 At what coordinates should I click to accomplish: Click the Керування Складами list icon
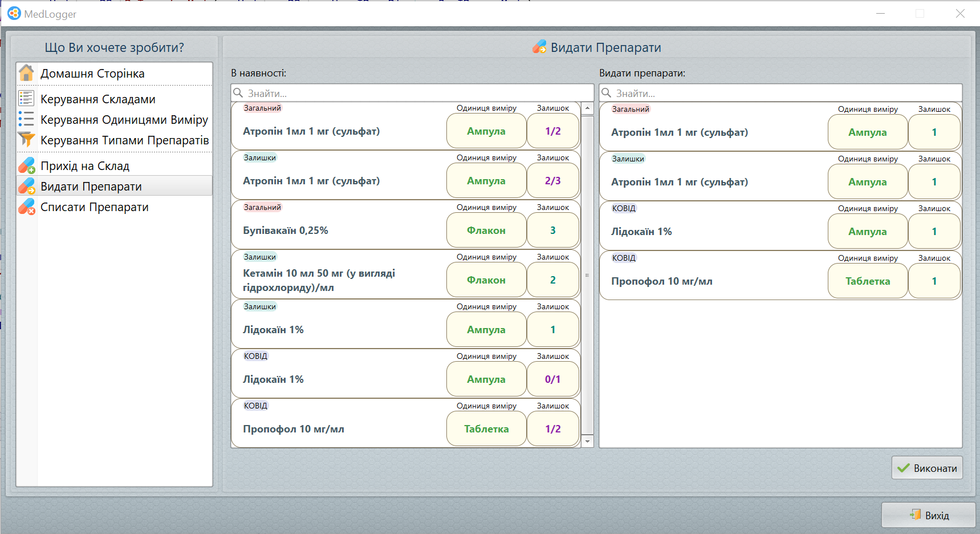26,99
